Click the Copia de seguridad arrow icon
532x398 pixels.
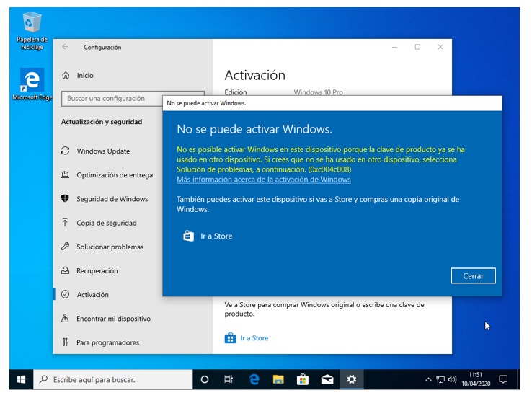[x=65, y=223]
